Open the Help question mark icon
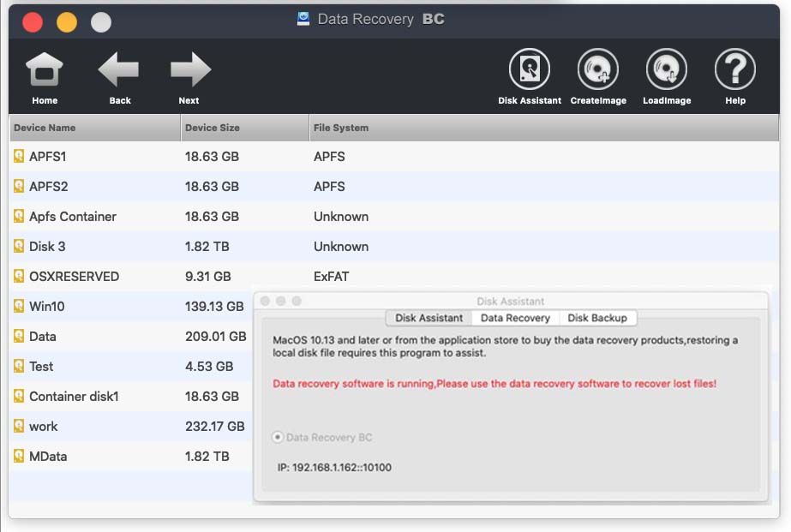791x532 pixels. [735, 69]
